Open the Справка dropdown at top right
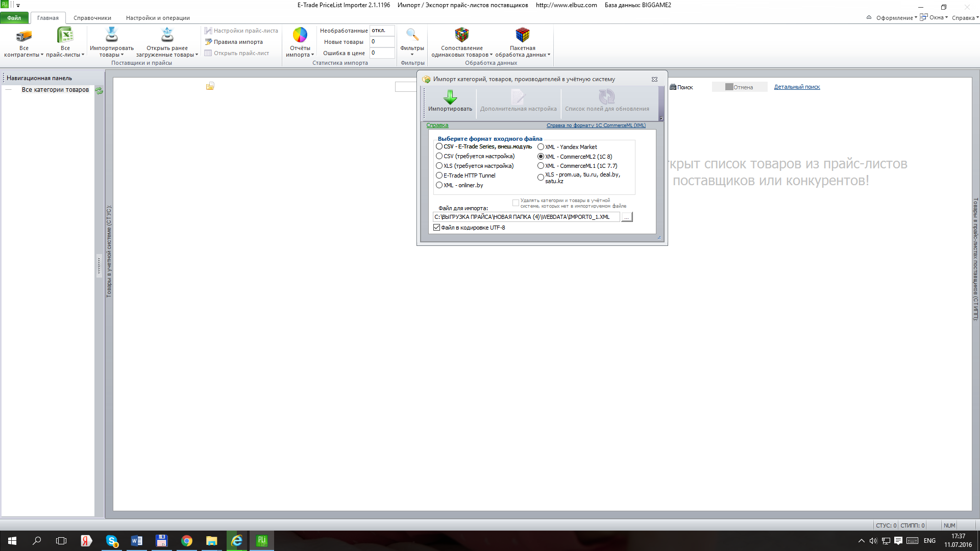This screenshot has height=551, width=980. pyautogui.click(x=965, y=18)
